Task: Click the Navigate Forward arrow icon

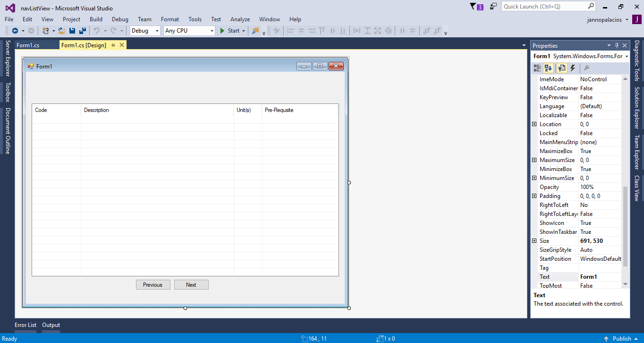Action: 31,31
